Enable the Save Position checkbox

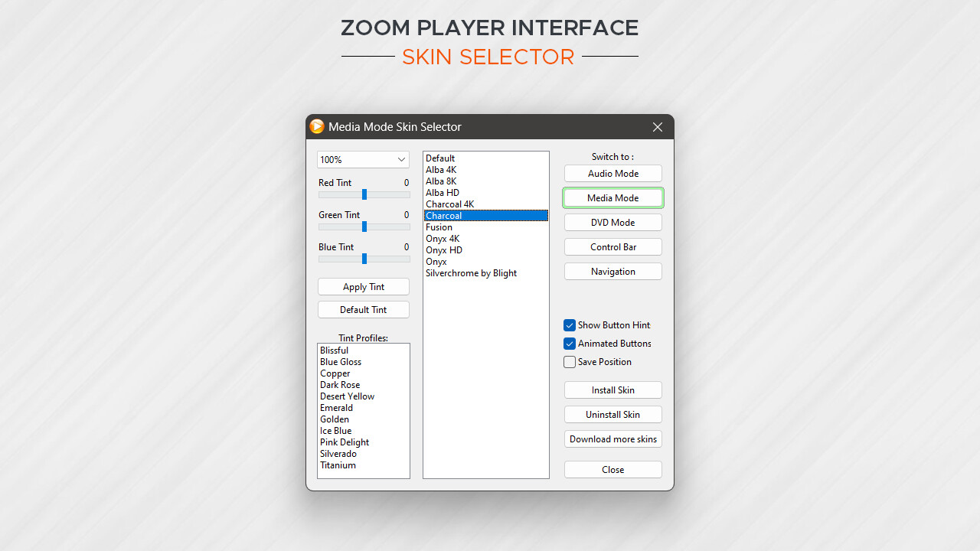569,361
